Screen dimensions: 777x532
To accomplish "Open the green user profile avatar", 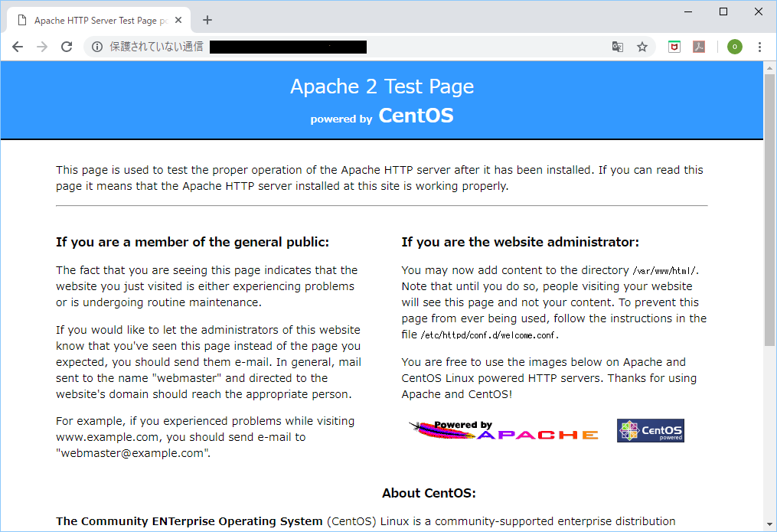I will pyautogui.click(x=734, y=47).
